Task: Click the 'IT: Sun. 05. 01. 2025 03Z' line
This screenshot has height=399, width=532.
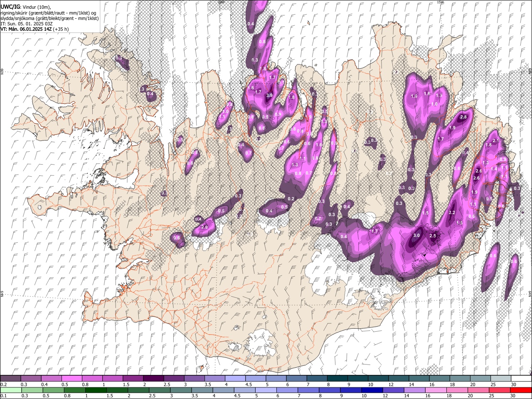Action: 27,24
